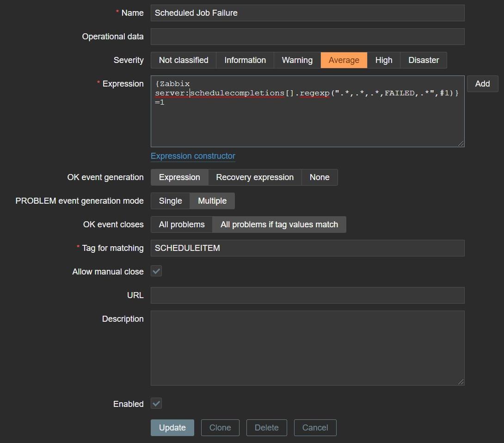The image size is (504, 443).
Task: Focus the URL input field
Action: coord(307,295)
